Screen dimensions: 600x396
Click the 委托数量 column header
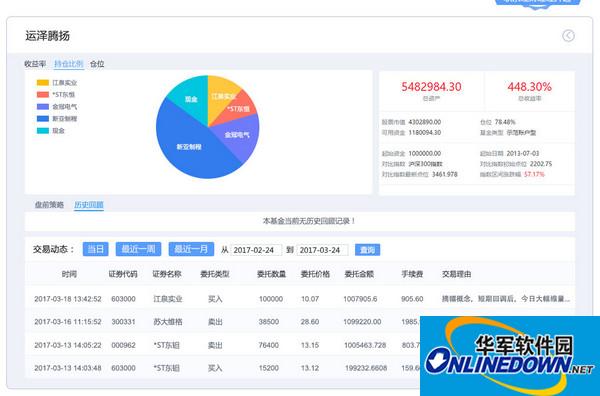271,274
